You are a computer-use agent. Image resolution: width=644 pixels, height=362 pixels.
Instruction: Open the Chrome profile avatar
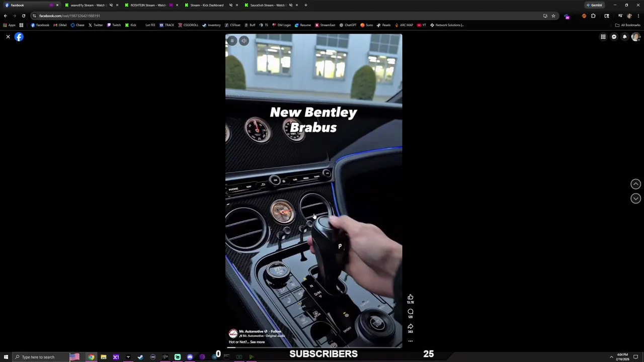[629, 16]
